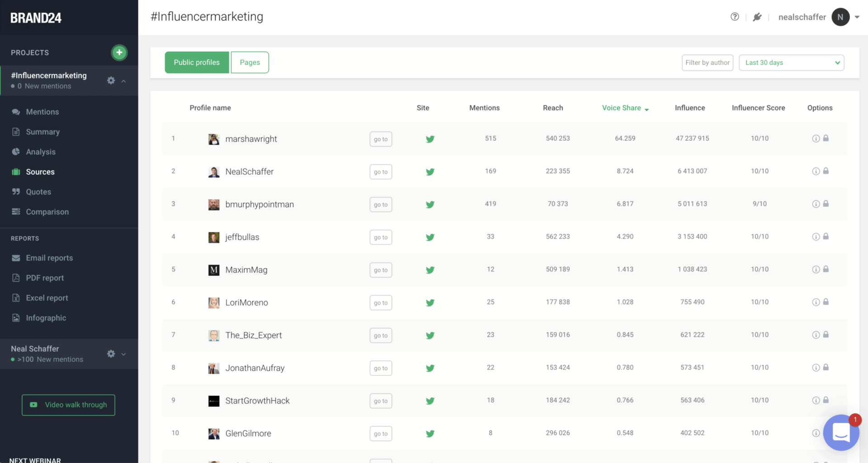Open StartGrowthHack profile name

[257, 401]
